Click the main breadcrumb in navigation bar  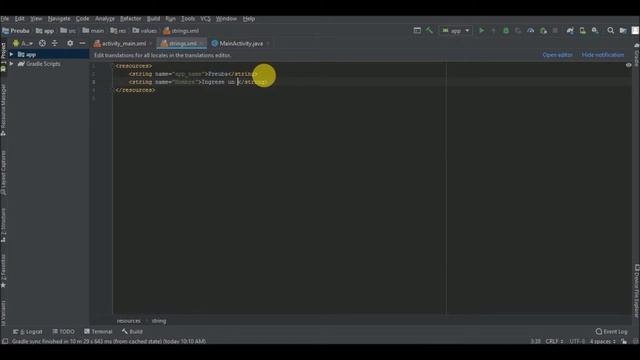coord(93,31)
